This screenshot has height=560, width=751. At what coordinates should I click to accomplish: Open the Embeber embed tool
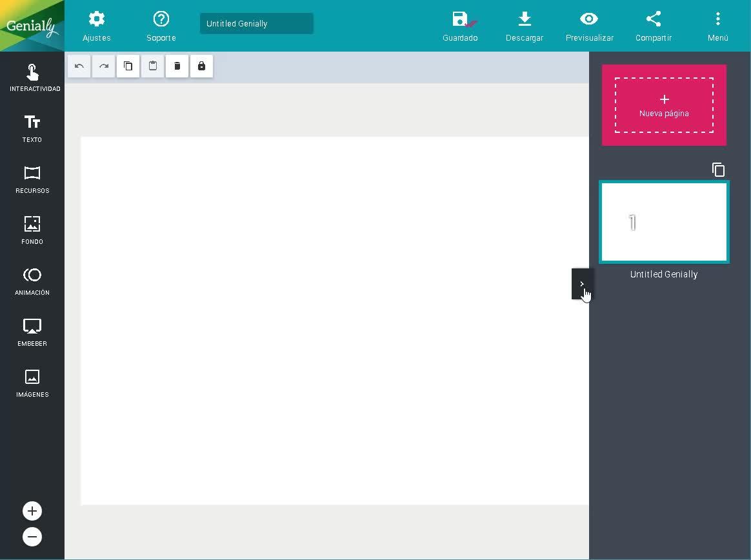click(32, 332)
